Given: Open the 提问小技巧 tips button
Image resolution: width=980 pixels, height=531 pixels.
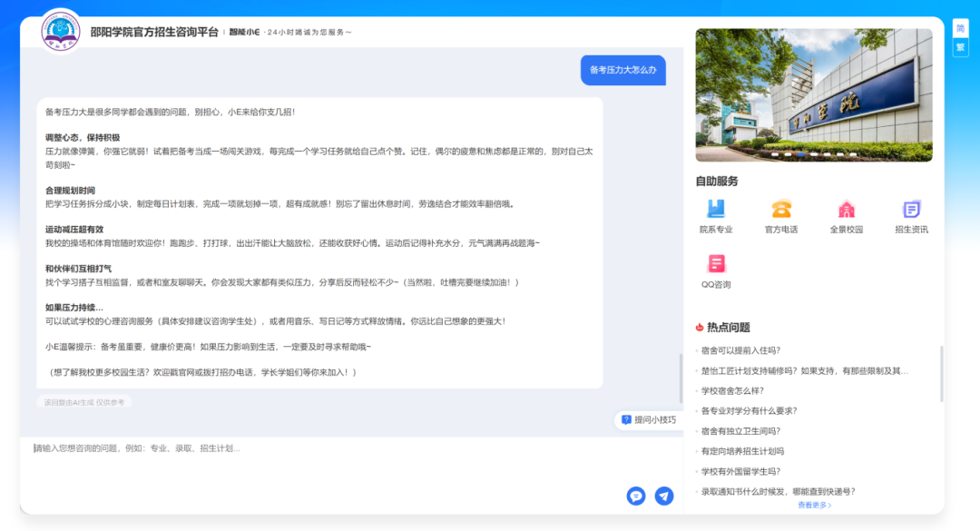Looking at the screenshot, I should pyautogui.click(x=648, y=419).
